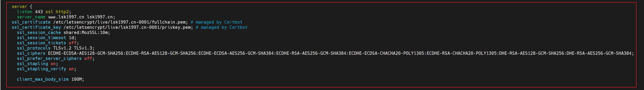Click the "listen" directive

tap(24, 12)
